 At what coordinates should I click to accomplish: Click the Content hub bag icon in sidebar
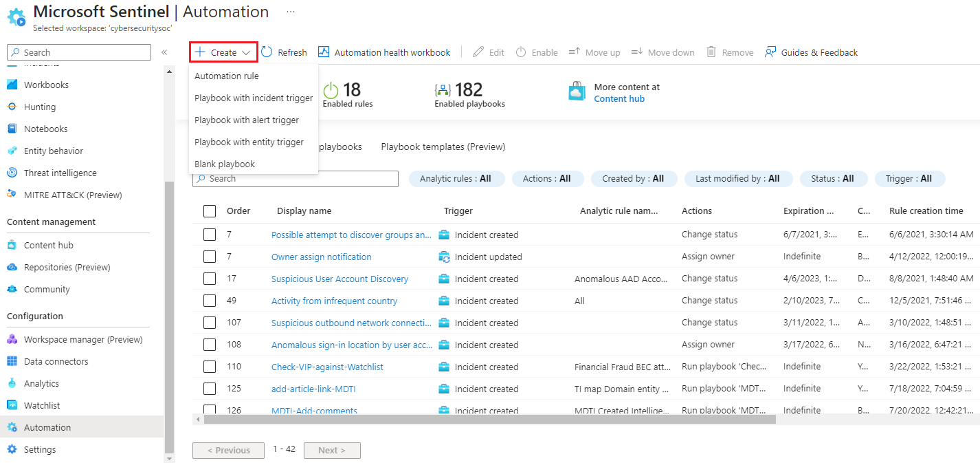point(12,245)
